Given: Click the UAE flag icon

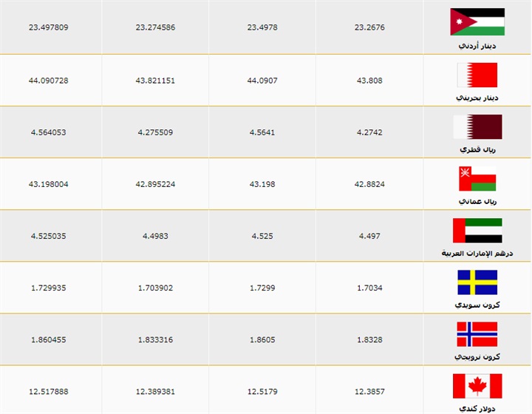Looking at the screenshot, I should point(477,230).
